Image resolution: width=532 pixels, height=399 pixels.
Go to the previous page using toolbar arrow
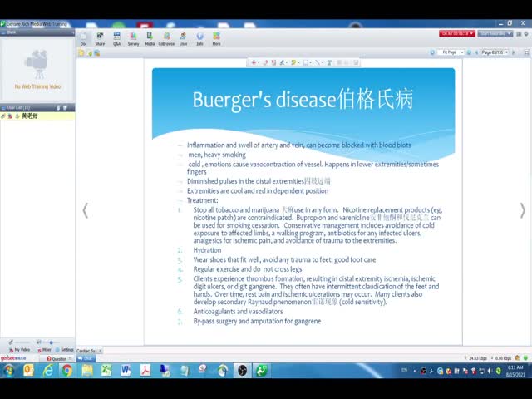click(x=476, y=52)
